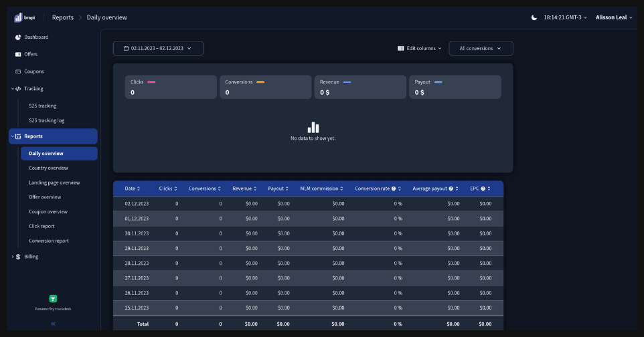The height and width of the screenshot is (337, 644).
Task: Open All conversions filter dropdown
Action: coord(481,48)
